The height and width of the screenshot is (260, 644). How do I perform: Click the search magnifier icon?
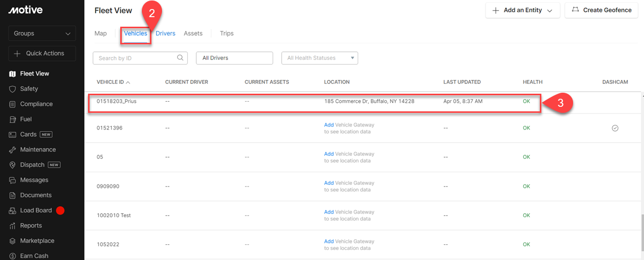click(x=180, y=58)
